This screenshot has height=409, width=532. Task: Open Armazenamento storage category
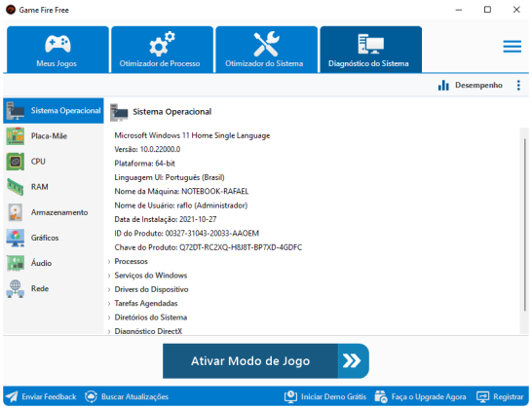click(x=54, y=212)
